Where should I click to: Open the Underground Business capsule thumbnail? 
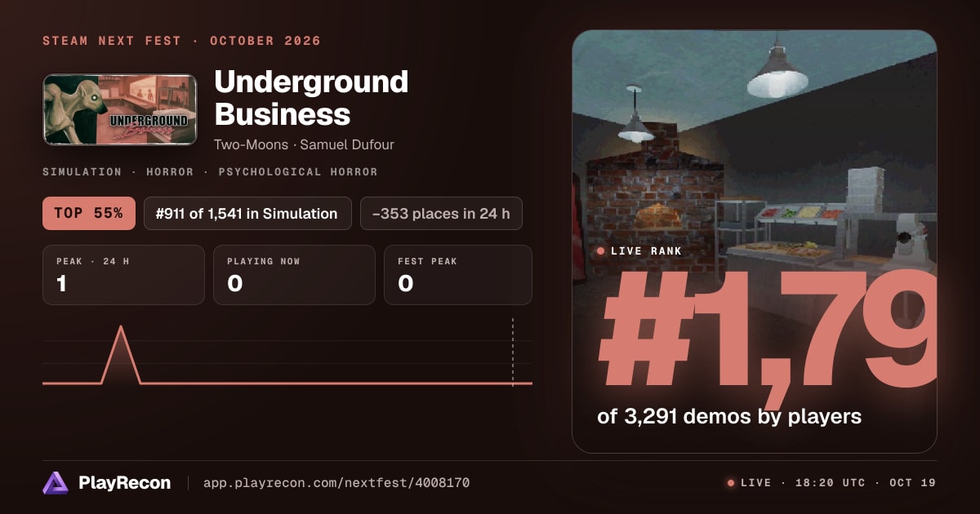tap(120, 110)
